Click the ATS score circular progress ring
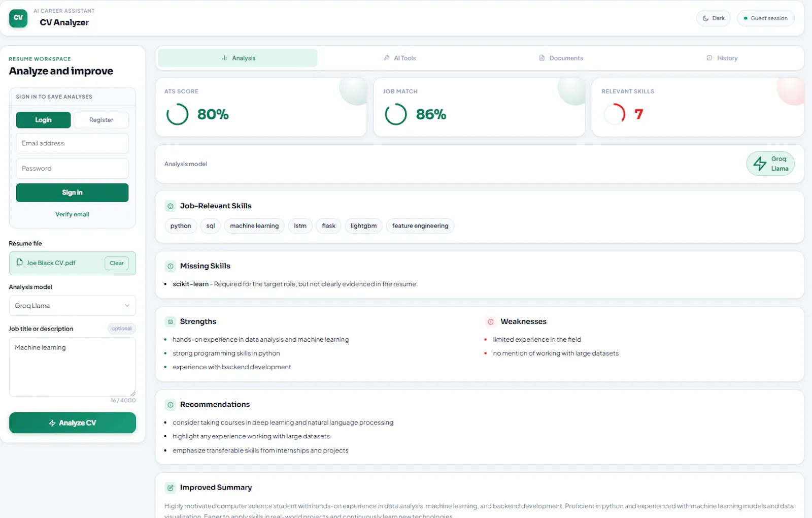This screenshot has width=812, height=518. (177, 114)
